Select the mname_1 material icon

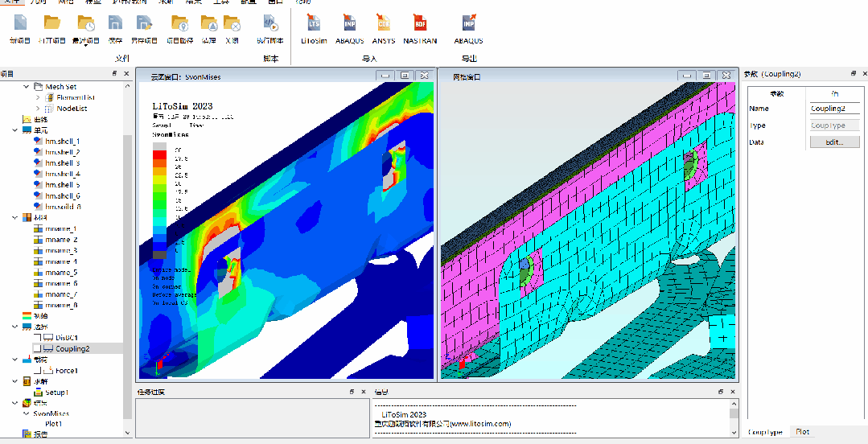(38, 228)
